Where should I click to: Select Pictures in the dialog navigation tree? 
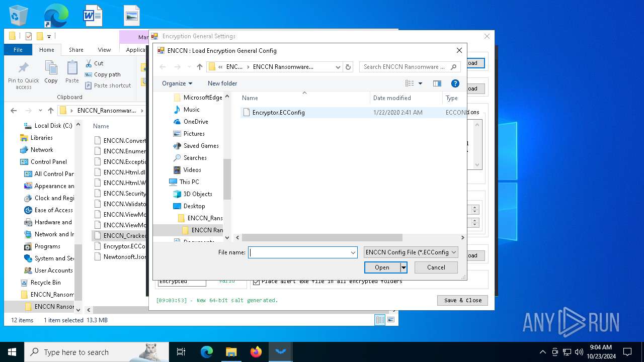click(x=194, y=134)
